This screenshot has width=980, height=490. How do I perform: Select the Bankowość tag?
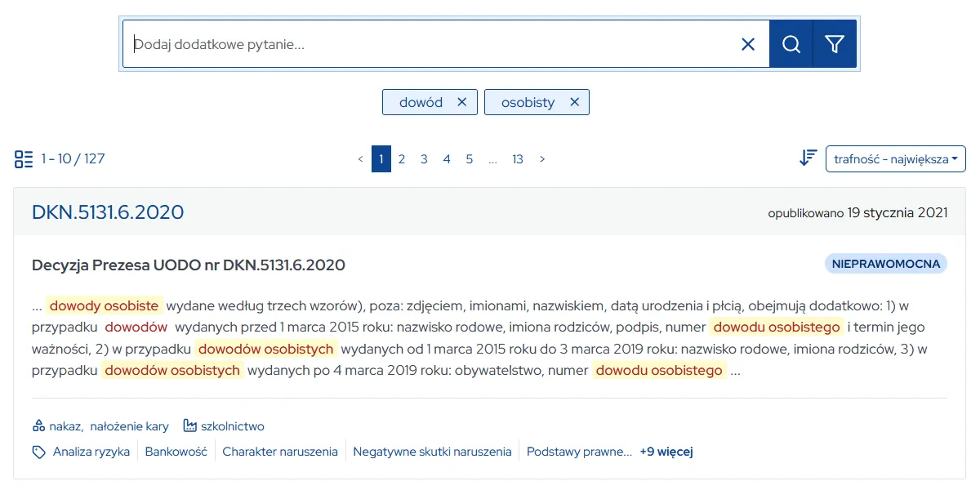click(x=176, y=451)
